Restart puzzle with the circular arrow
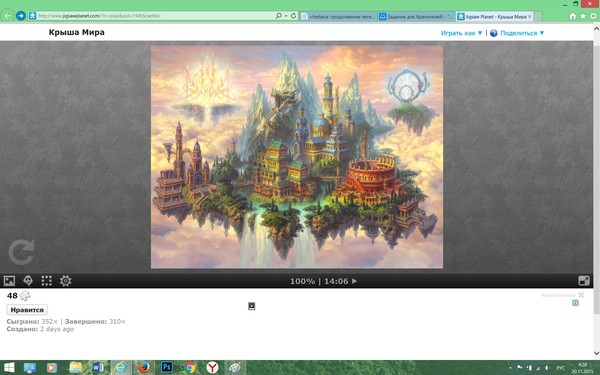 tap(21, 253)
